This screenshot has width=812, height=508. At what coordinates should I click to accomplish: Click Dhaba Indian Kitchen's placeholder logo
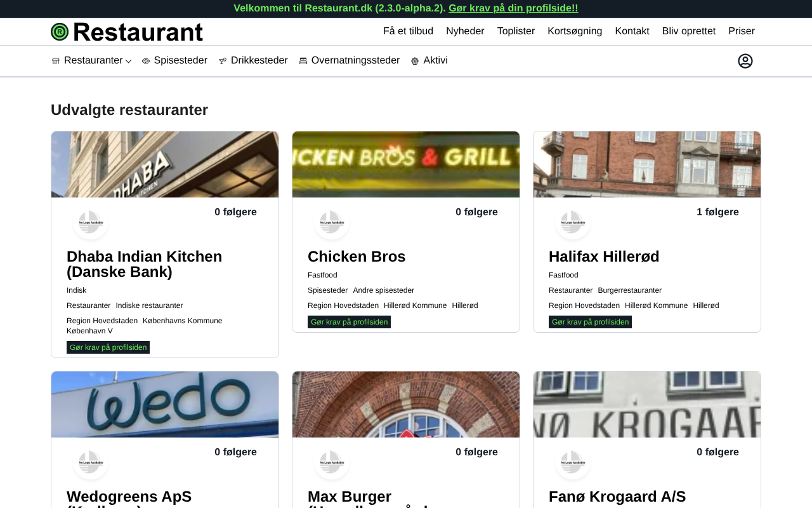point(91,222)
